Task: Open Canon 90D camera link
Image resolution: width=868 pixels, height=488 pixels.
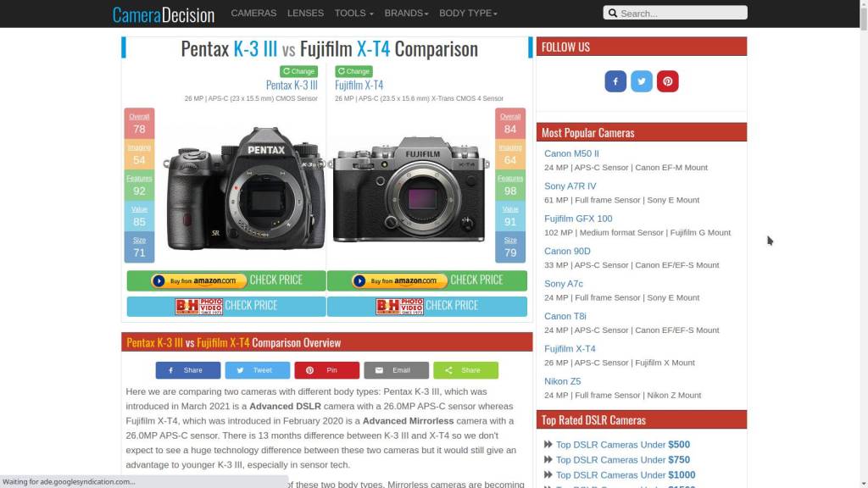Action: (x=567, y=251)
